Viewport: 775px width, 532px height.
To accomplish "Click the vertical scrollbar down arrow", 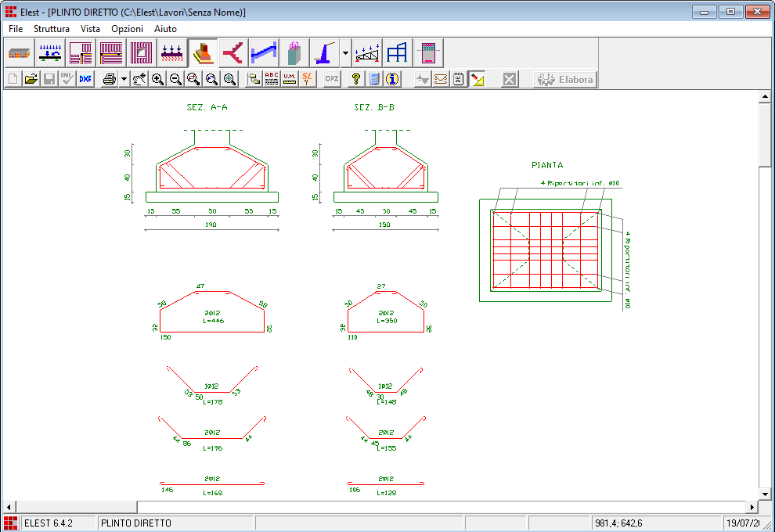I will pyautogui.click(x=765, y=495).
